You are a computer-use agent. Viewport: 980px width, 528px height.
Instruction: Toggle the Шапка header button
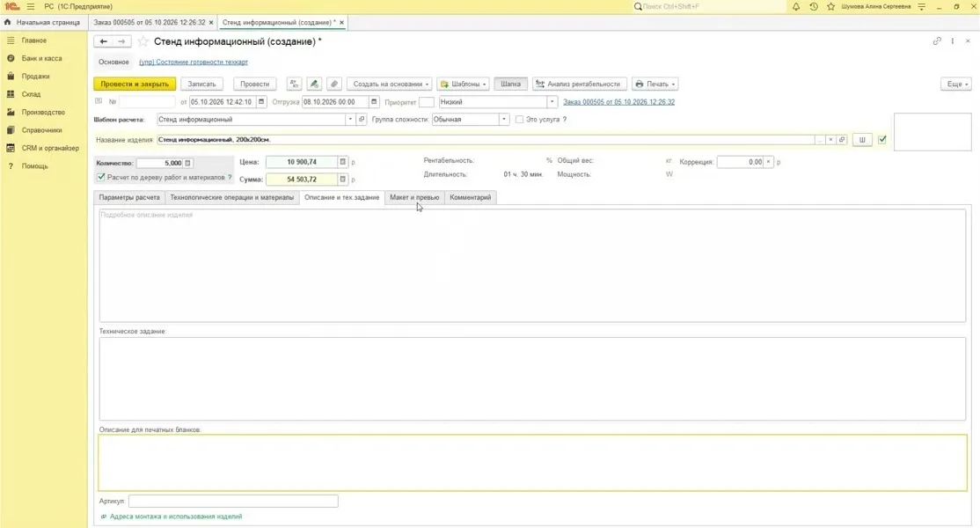(x=510, y=84)
